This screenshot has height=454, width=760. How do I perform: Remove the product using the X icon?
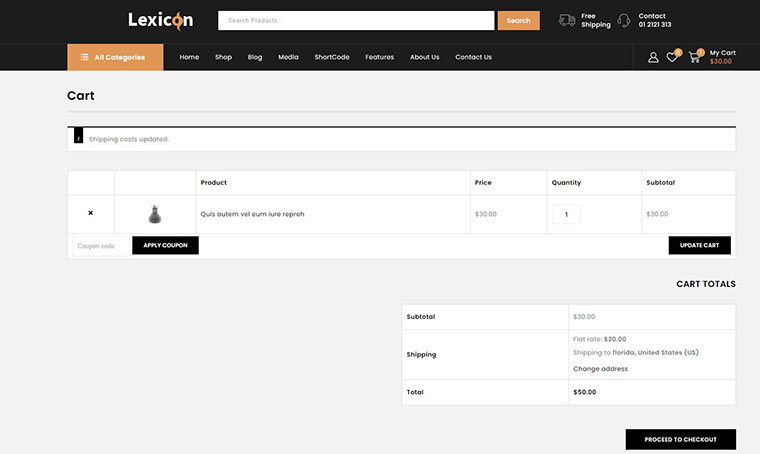(x=91, y=213)
